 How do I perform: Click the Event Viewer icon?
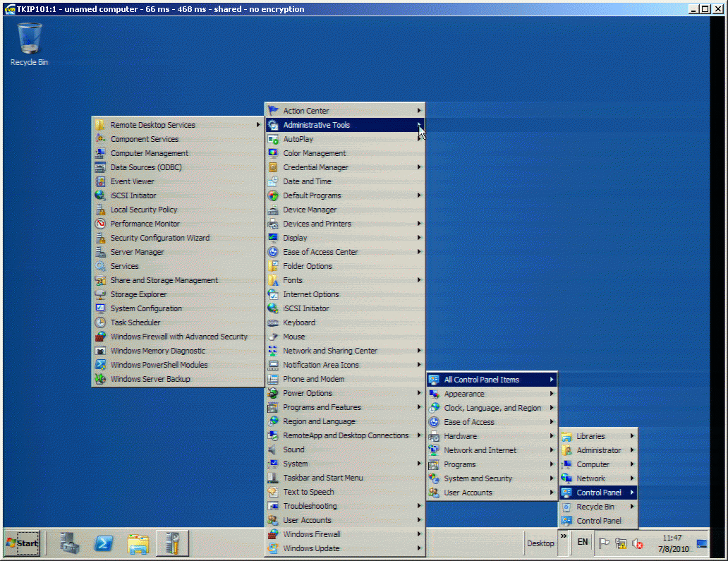pyautogui.click(x=100, y=181)
